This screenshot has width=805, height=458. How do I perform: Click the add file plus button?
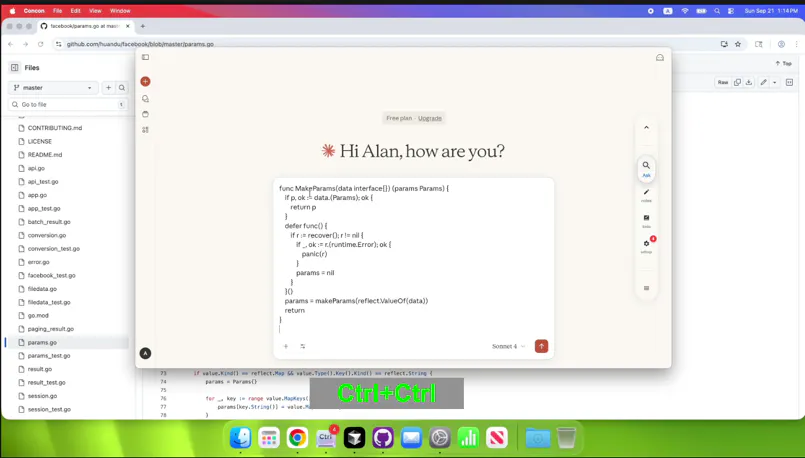click(x=108, y=88)
